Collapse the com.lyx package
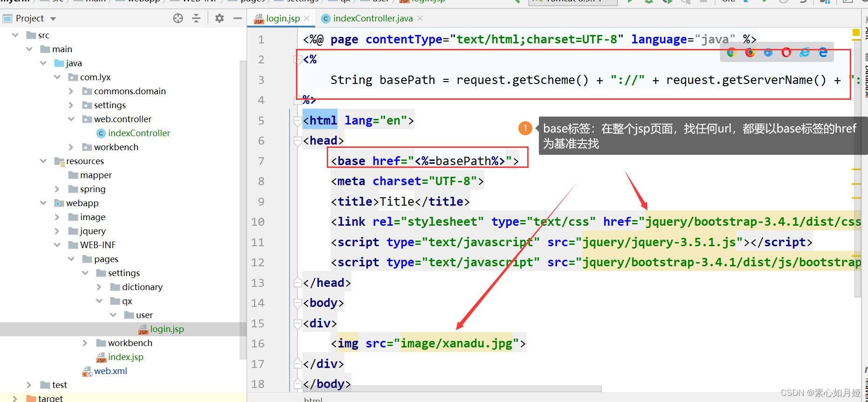The image size is (868, 402). coord(57,77)
